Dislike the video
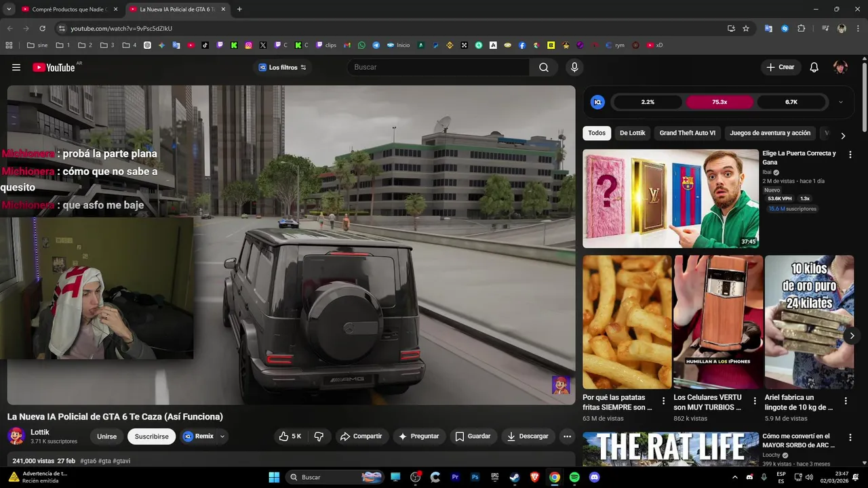Viewport: 868px width, 488px height. pyautogui.click(x=319, y=436)
